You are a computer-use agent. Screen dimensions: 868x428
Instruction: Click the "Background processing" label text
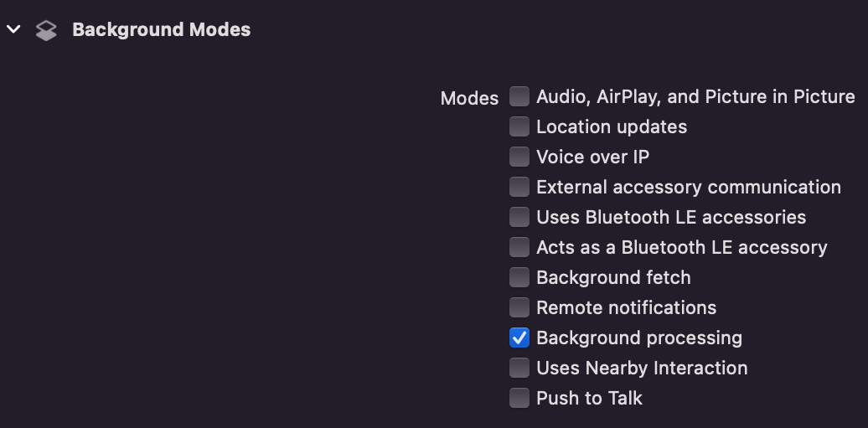pyautogui.click(x=639, y=338)
